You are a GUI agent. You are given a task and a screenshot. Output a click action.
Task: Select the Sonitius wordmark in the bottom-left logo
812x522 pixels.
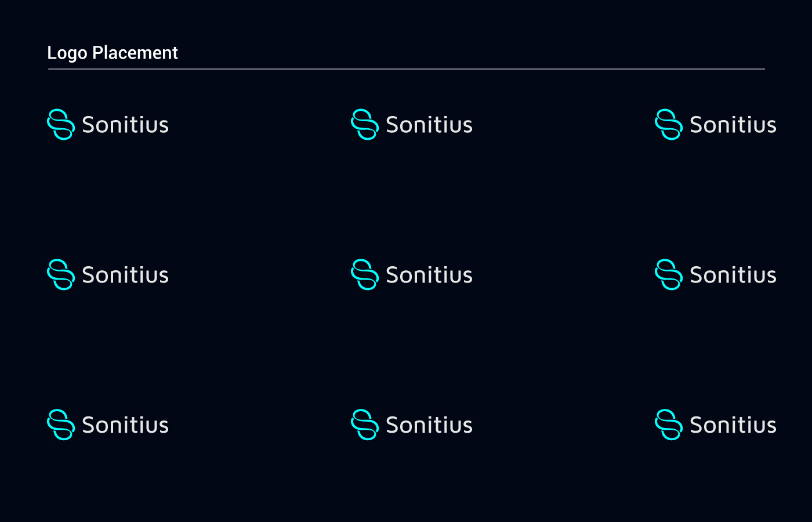coord(125,426)
